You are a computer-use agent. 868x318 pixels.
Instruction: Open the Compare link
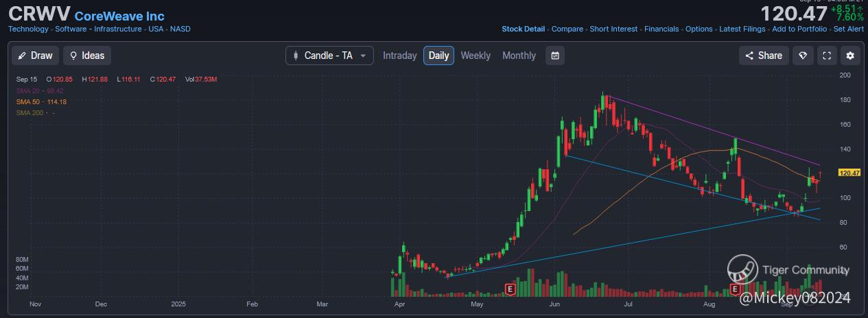coord(567,29)
